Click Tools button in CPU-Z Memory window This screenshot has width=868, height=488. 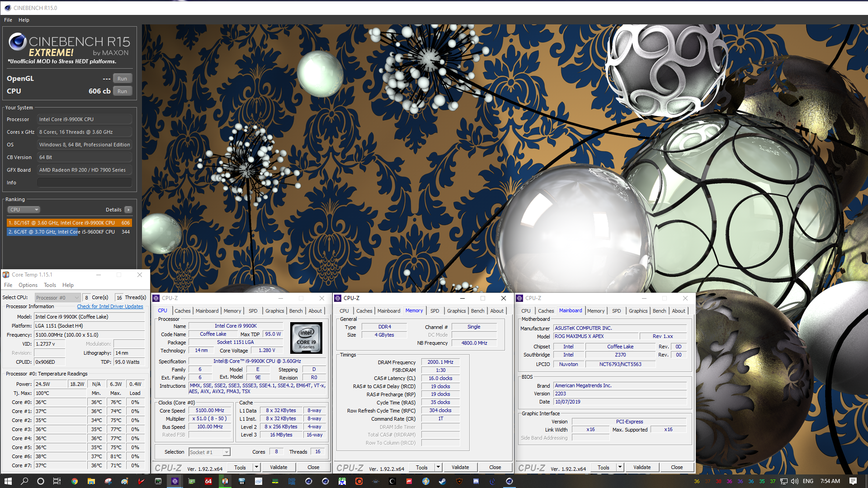click(x=422, y=467)
